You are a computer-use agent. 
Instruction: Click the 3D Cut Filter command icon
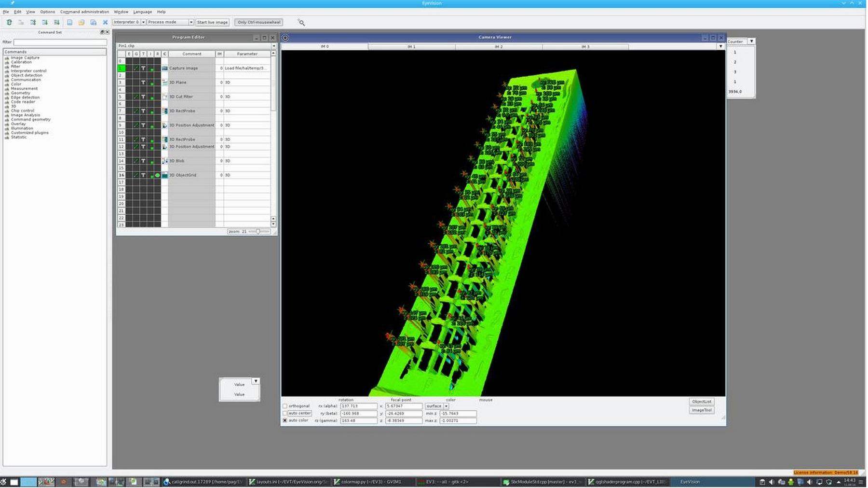point(164,97)
